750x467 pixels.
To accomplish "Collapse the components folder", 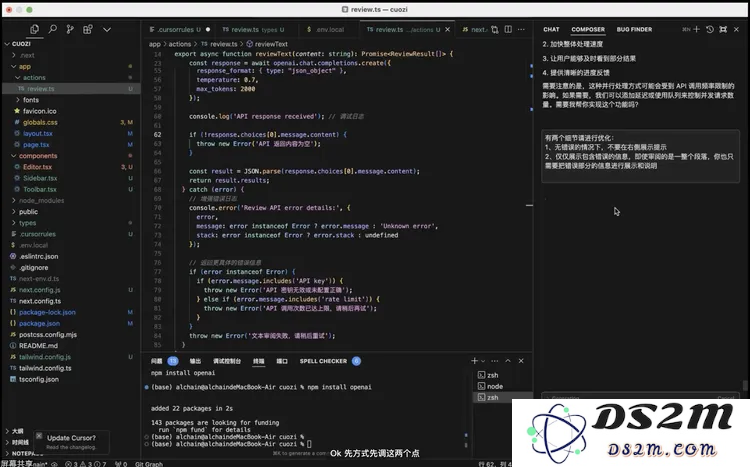I will point(37,156).
